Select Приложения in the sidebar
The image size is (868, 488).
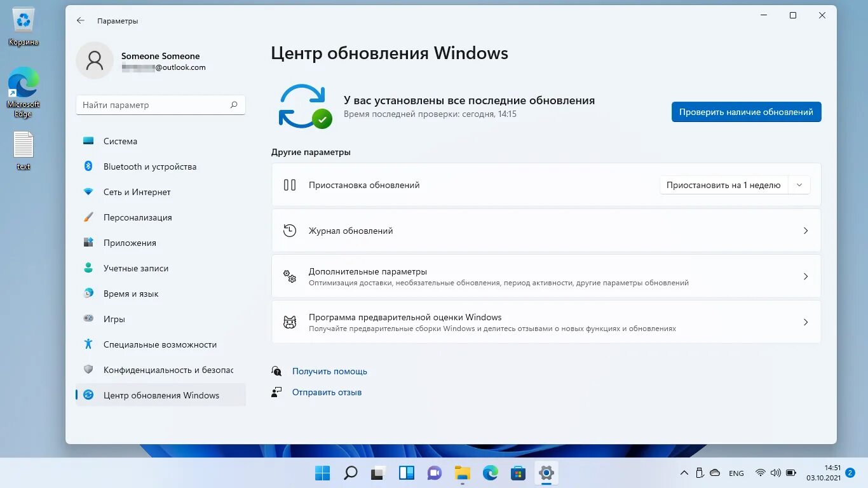160,243
